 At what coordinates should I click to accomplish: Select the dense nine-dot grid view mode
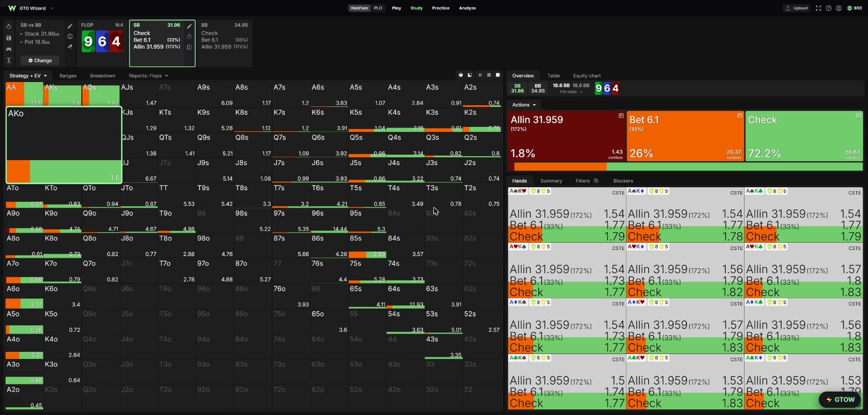[489, 75]
